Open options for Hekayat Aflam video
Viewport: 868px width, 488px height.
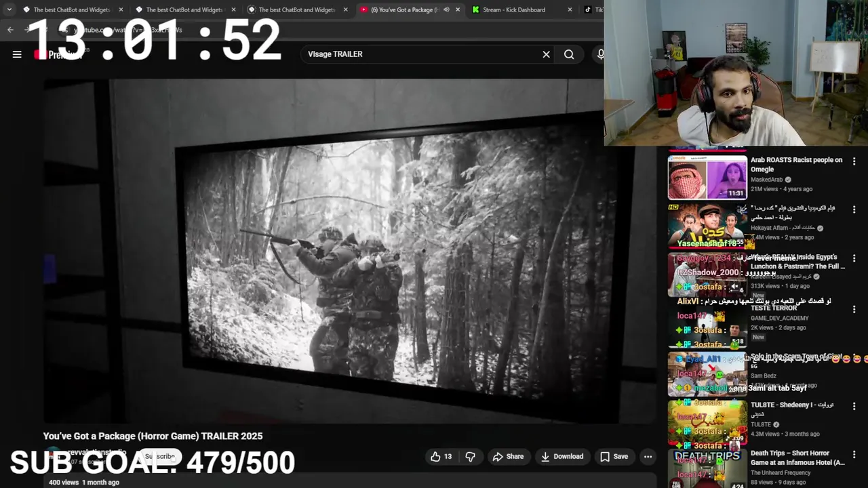coord(854,209)
